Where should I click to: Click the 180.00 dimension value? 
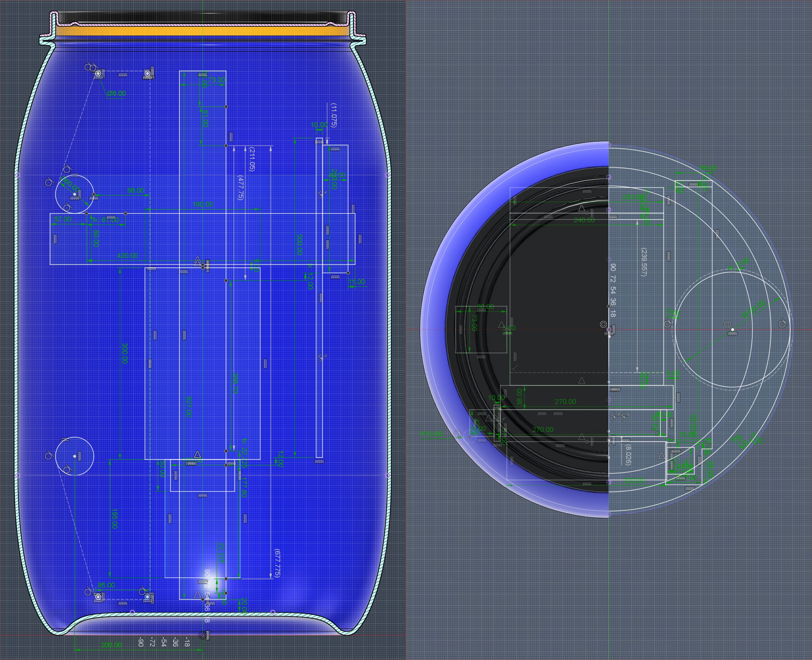click(203, 204)
